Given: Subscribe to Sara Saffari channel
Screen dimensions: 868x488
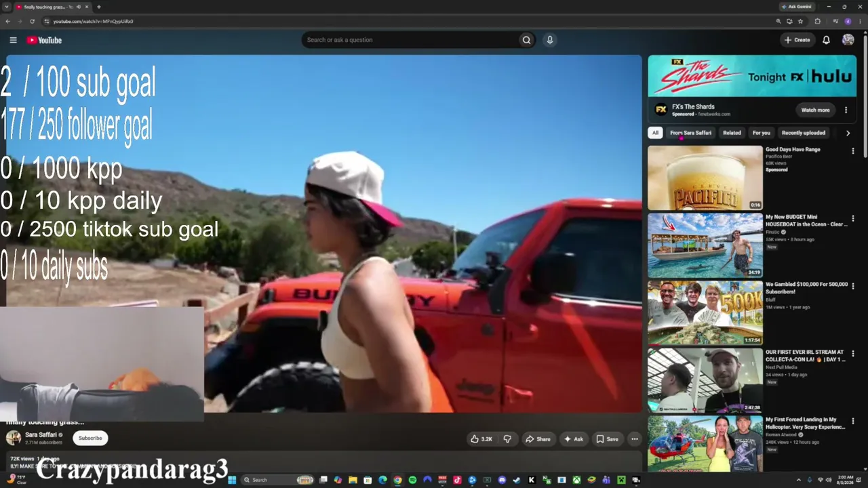Looking at the screenshot, I should click(90, 438).
